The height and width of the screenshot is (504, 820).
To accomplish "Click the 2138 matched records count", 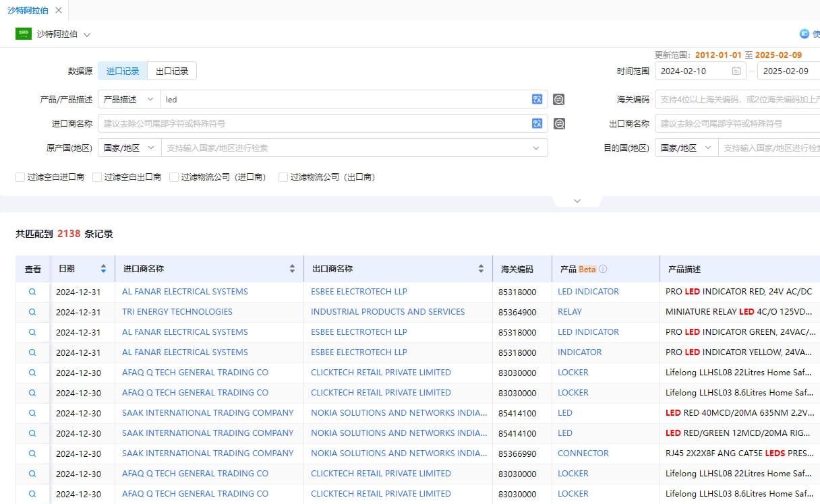I will pyautogui.click(x=69, y=234).
